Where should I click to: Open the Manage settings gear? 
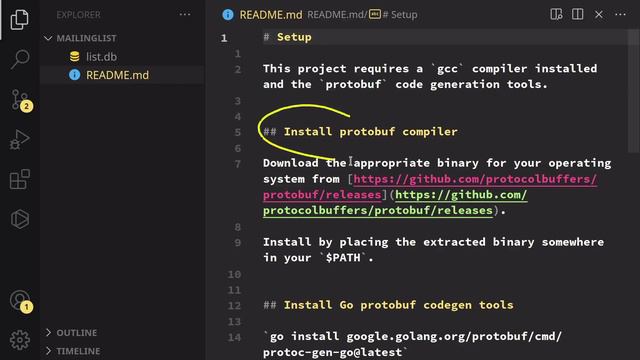[20, 340]
